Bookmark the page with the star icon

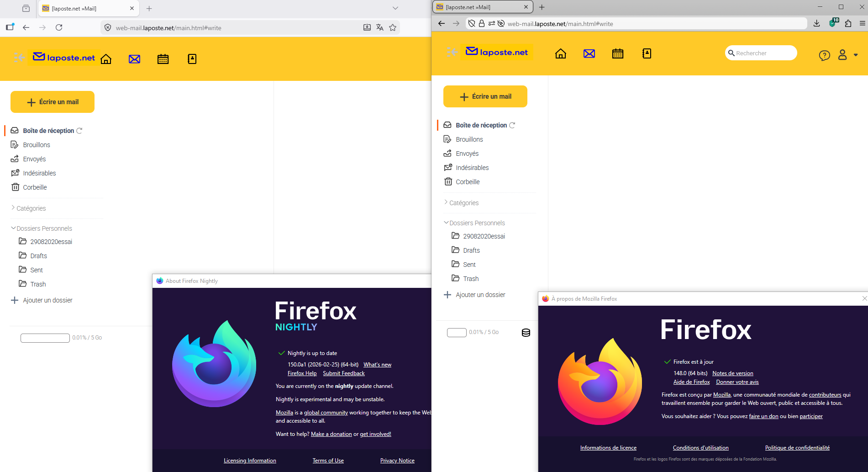point(393,27)
